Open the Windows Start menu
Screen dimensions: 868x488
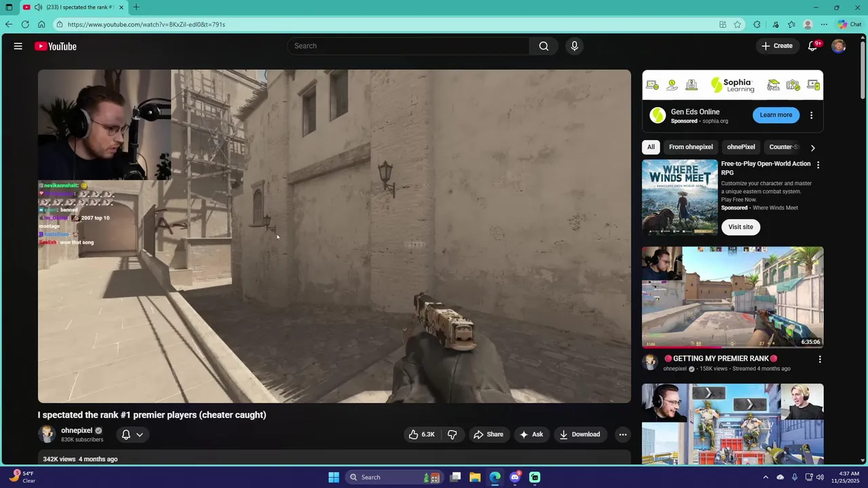click(x=334, y=477)
